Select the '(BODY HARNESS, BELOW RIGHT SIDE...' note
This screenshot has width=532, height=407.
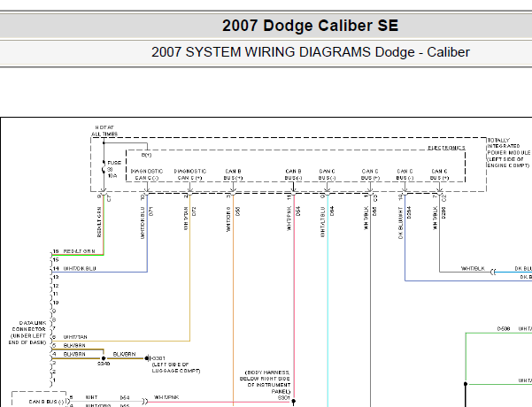[x=265, y=382]
